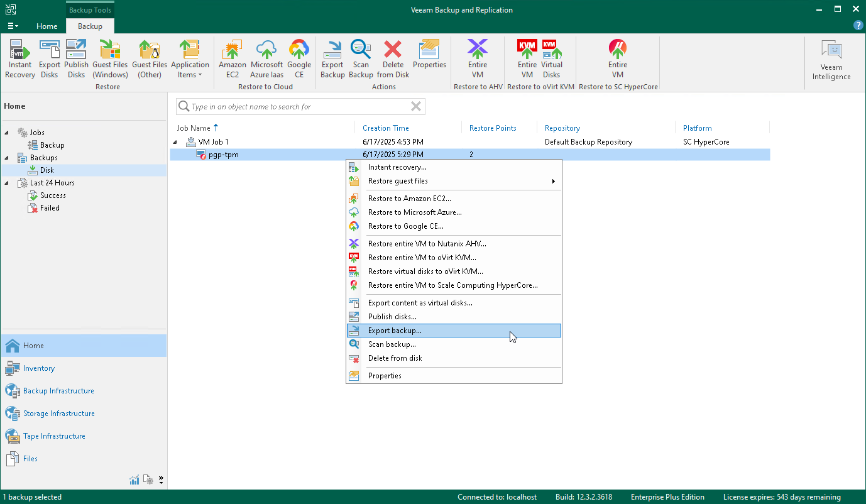This screenshot has width=866, height=504.
Task: Open Application Items dropdown in ribbon
Action: pos(190,59)
